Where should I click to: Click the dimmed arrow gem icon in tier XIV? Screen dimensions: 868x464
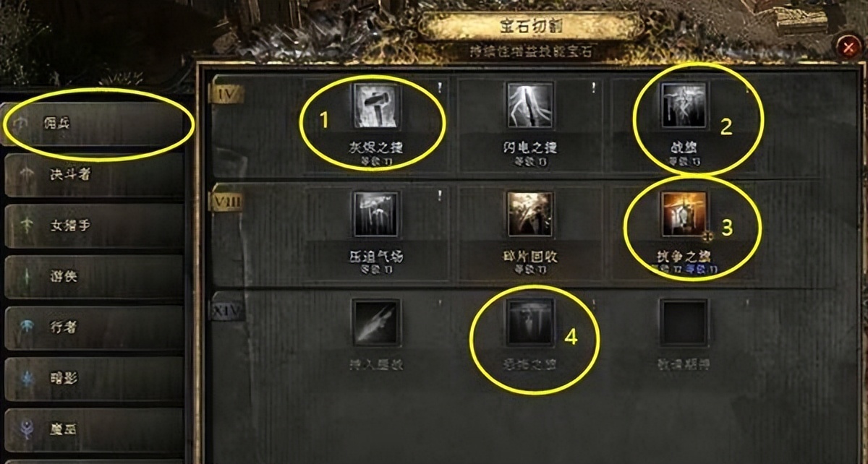click(x=375, y=322)
